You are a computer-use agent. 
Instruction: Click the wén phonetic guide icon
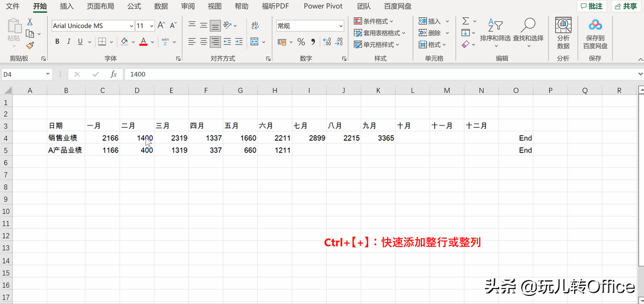[x=165, y=41]
